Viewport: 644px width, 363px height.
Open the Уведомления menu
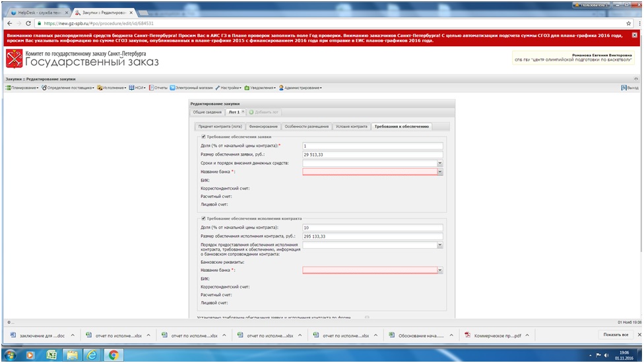pos(260,88)
